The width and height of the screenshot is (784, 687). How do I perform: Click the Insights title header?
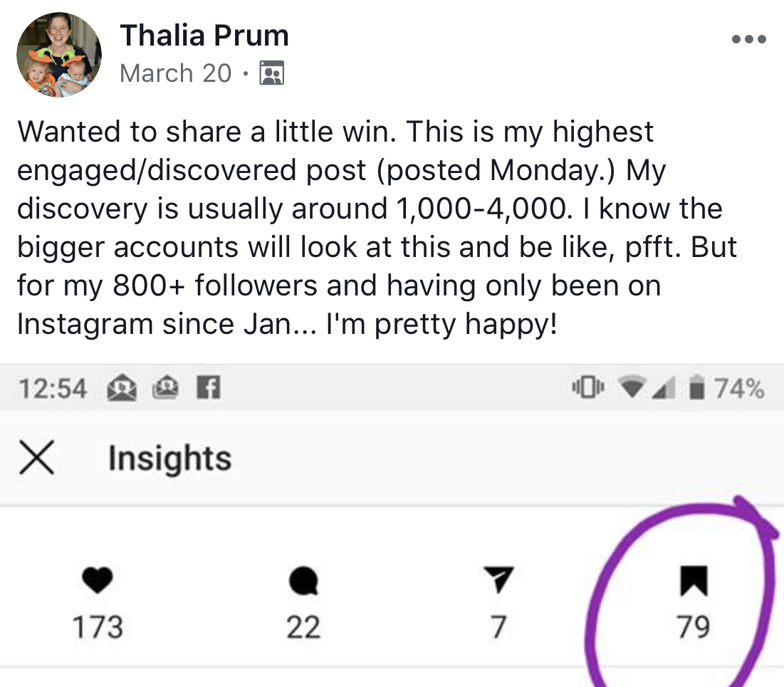click(170, 458)
